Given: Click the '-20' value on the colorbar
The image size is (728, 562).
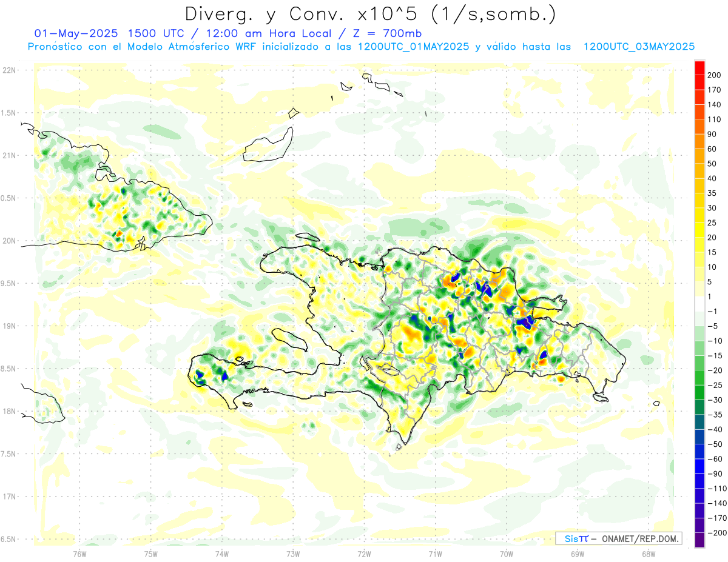Looking at the screenshot, I should tap(714, 370).
